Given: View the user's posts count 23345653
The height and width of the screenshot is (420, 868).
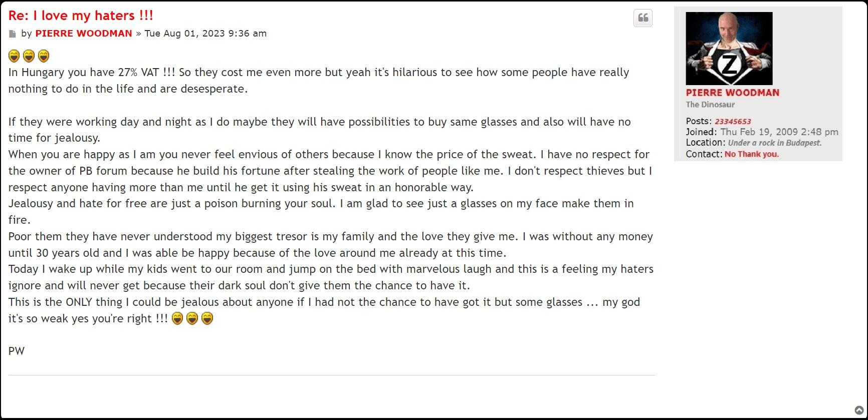Looking at the screenshot, I should pyautogui.click(x=732, y=122).
